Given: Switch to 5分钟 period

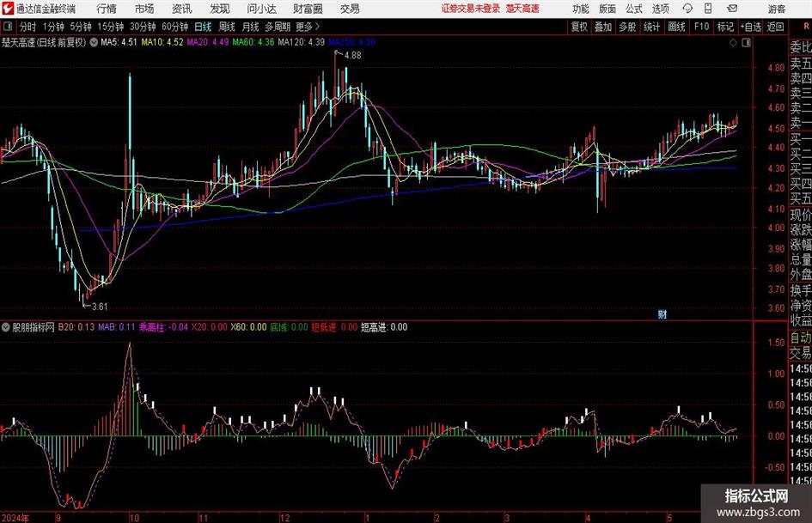Looking at the screenshot, I should [81, 27].
